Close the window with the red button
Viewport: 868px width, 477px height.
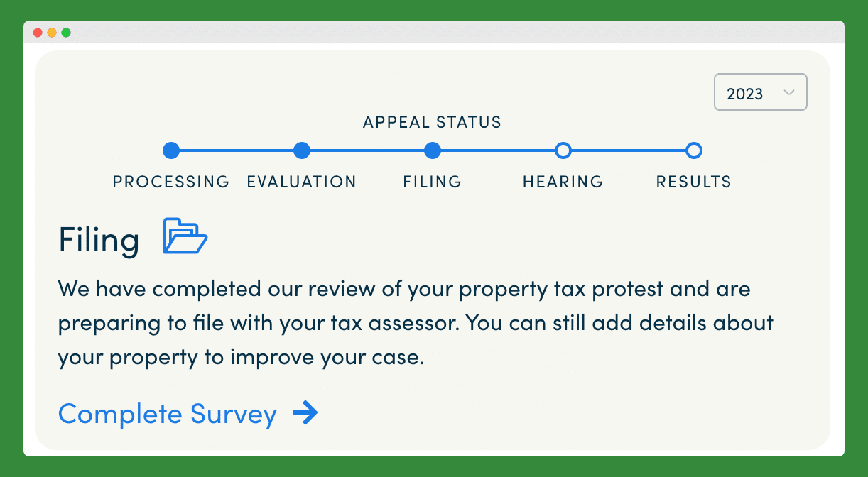38,33
